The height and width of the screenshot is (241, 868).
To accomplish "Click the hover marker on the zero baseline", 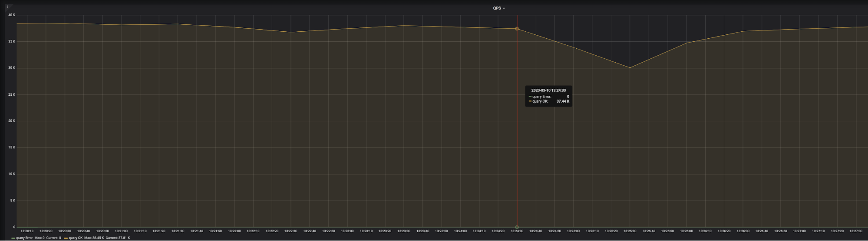I will [x=517, y=227].
